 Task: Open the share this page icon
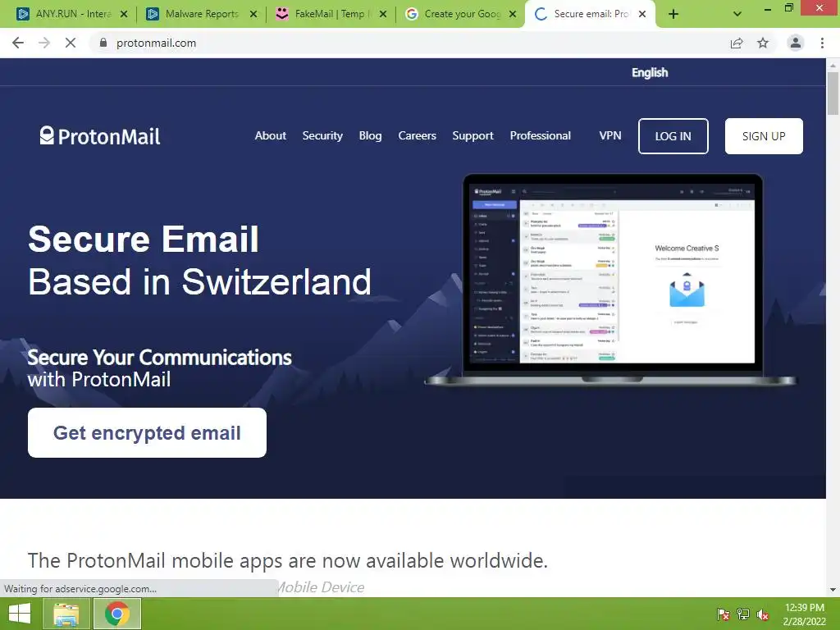click(737, 43)
